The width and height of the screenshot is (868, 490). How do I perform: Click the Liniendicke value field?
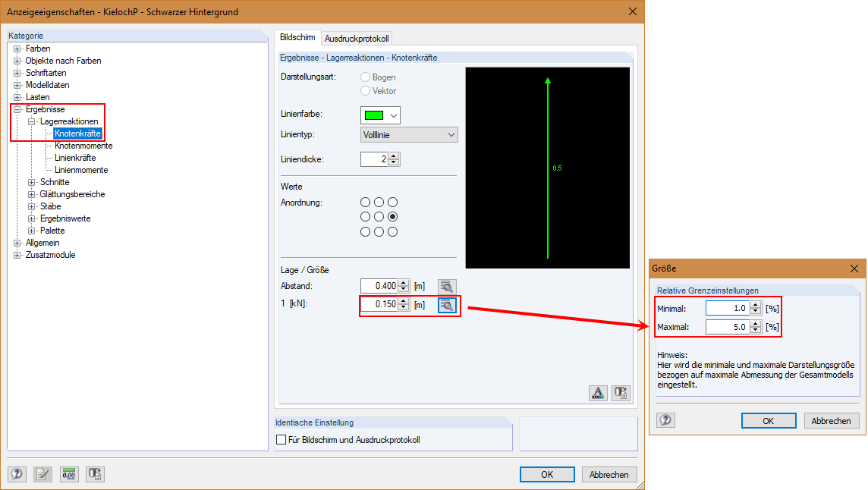click(x=374, y=159)
